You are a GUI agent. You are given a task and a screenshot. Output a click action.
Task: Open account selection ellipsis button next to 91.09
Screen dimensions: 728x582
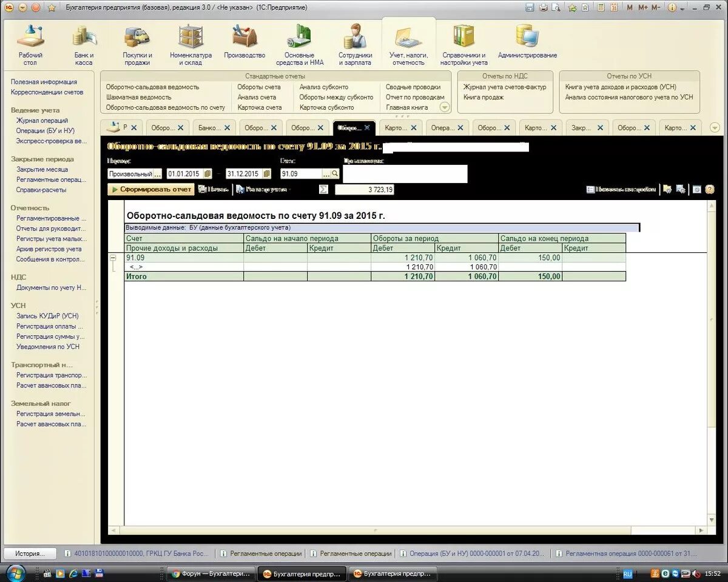(x=326, y=173)
